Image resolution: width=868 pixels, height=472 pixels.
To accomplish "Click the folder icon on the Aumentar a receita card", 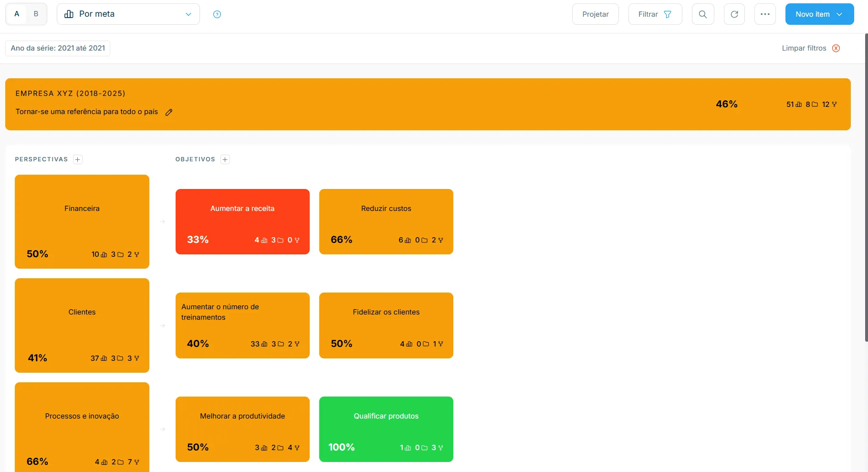I will (281, 241).
